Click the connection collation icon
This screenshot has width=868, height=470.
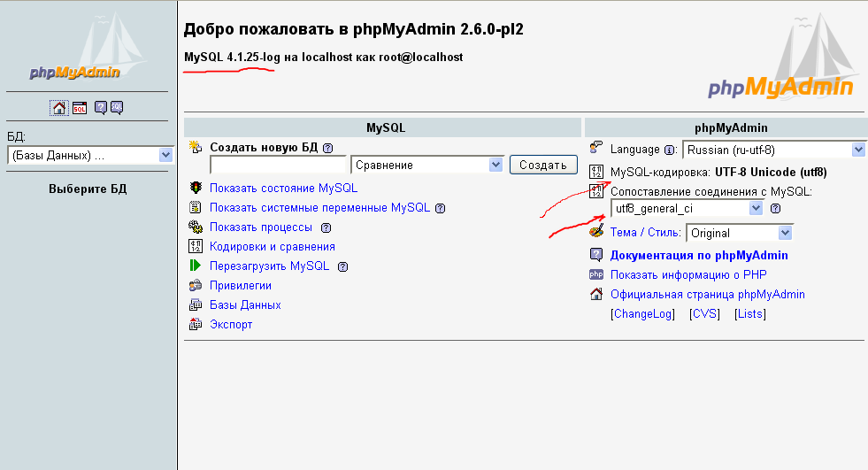tap(596, 191)
